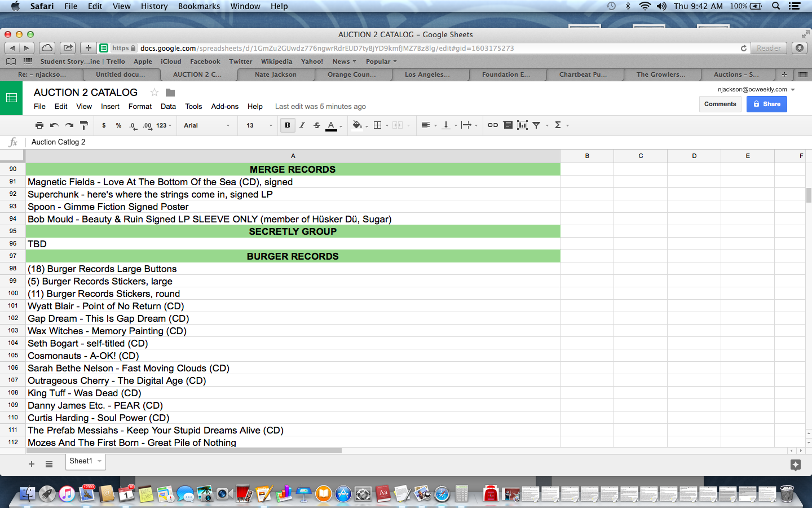Toggle bold formatting
The image size is (812, 508).
point(288,125)
